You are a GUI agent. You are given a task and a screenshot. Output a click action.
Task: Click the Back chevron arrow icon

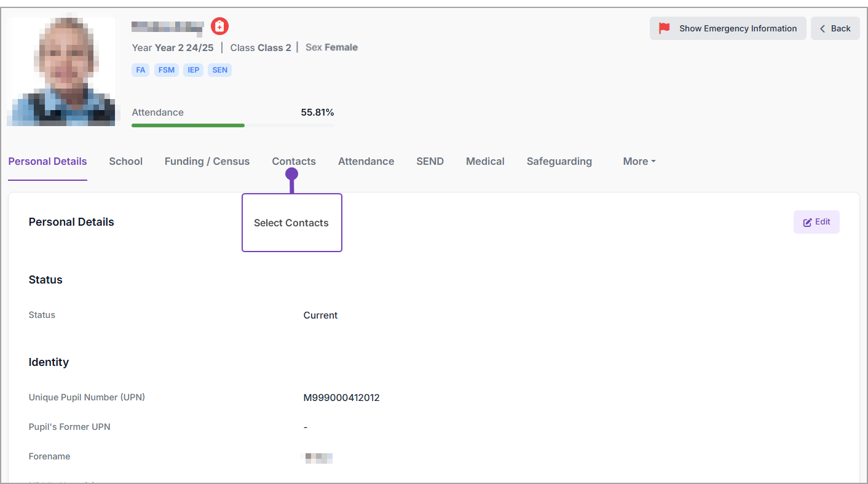(823, 29)
